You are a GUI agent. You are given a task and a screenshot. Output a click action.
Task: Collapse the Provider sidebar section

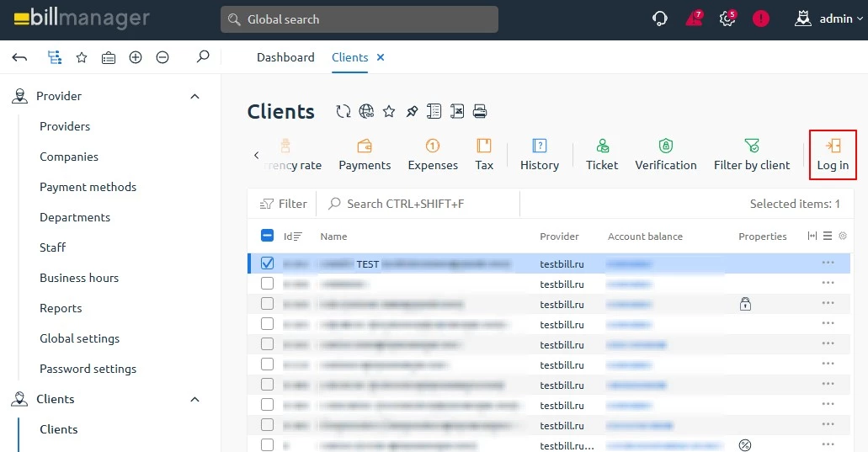195,97
